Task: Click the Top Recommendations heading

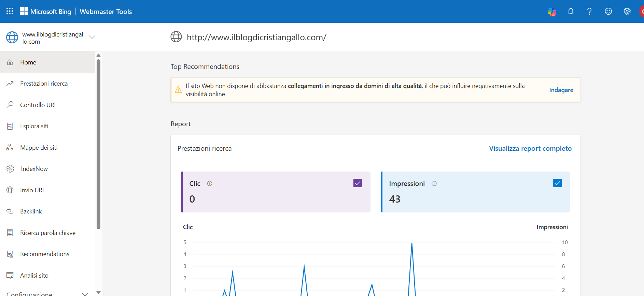Action: click(x=205, y=66)
